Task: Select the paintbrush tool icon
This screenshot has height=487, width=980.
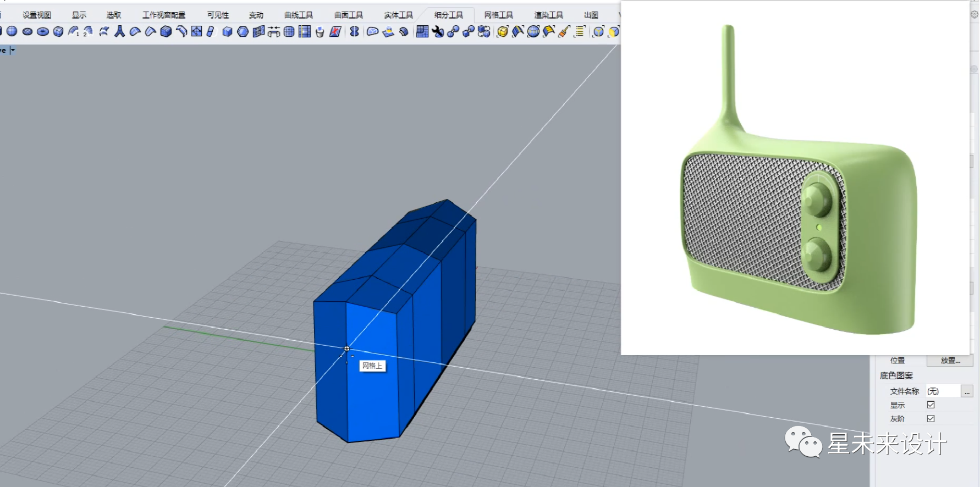Action: [x=564, y=31]
